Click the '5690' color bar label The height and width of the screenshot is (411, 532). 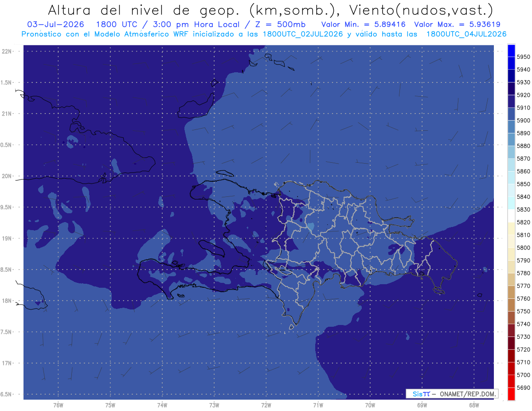[523, 388]
